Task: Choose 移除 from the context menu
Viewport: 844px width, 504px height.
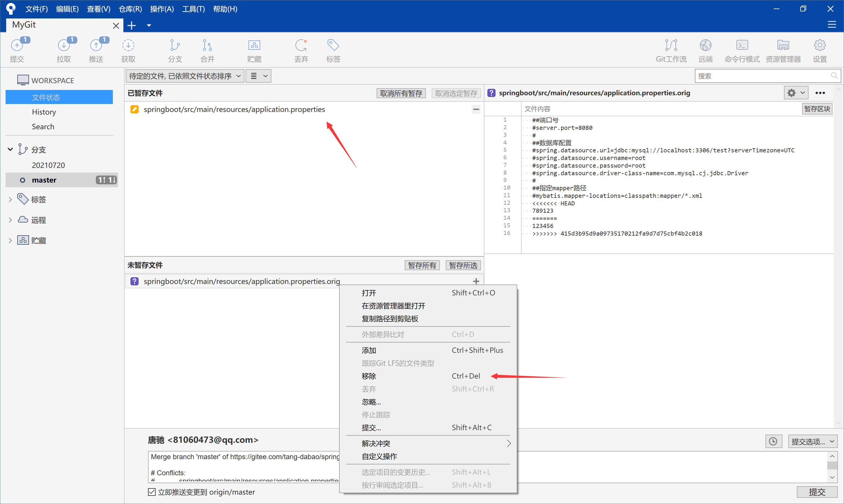Action: point(369,376)
